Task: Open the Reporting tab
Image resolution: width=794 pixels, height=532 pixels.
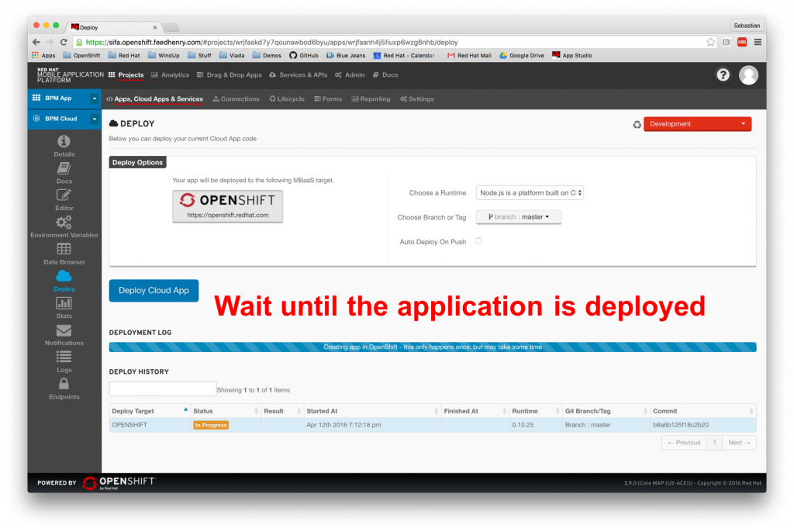Action: (371, 98)
